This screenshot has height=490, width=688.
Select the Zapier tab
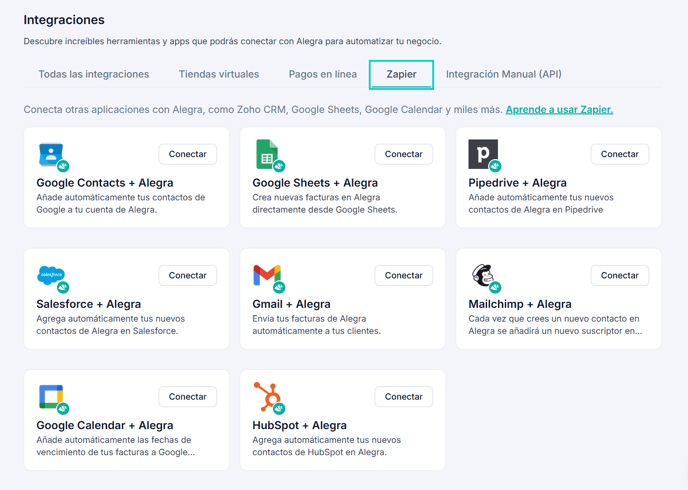401,75
